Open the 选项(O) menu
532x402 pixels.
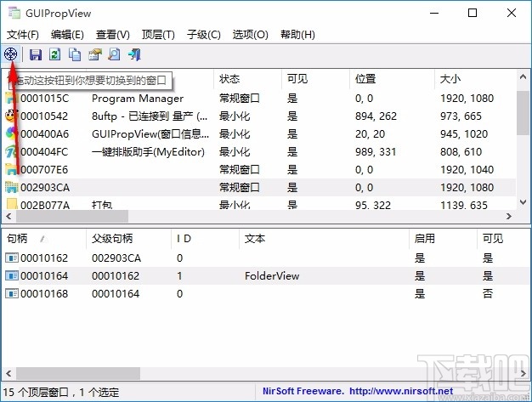[x=250, y=35]
